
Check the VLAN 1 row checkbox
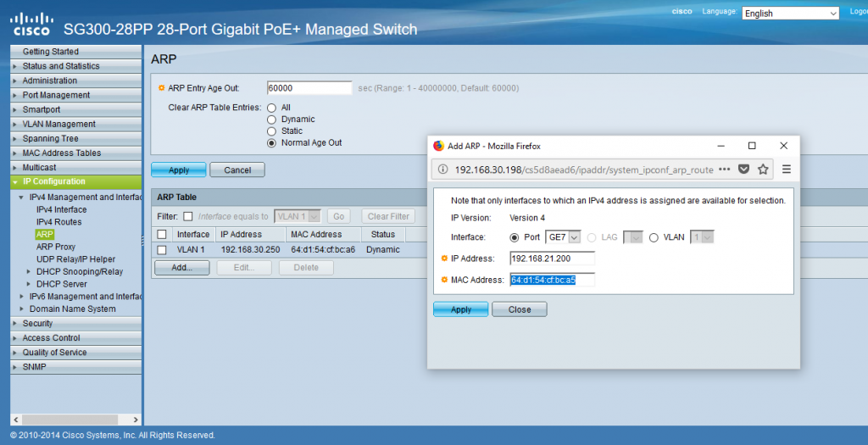(x=162, y=249)
